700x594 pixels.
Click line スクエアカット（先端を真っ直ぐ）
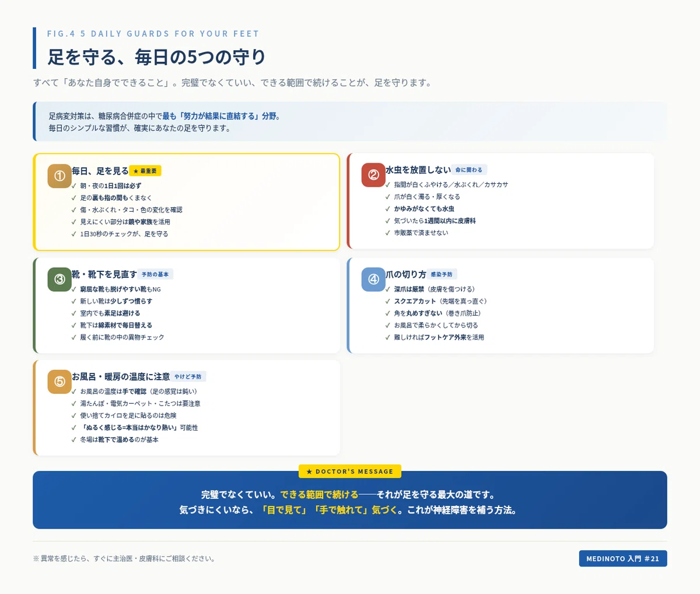pos(440,301)
